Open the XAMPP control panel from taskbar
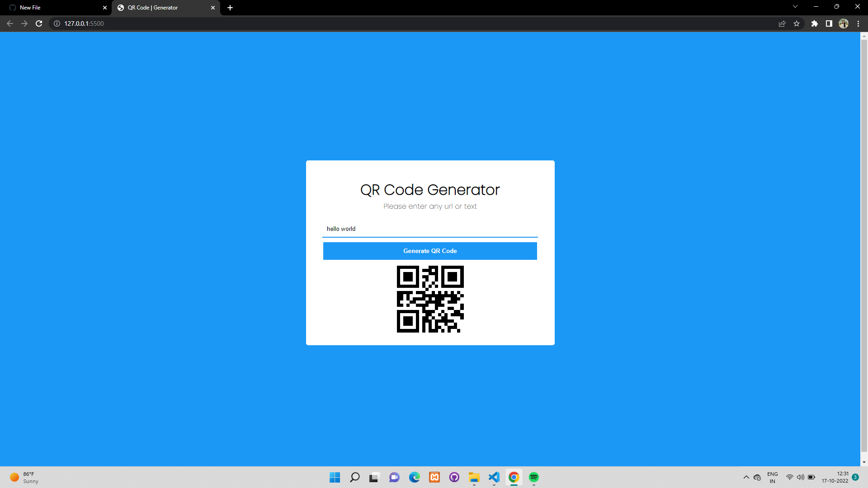The image size is (868, 488). point(434,477)
